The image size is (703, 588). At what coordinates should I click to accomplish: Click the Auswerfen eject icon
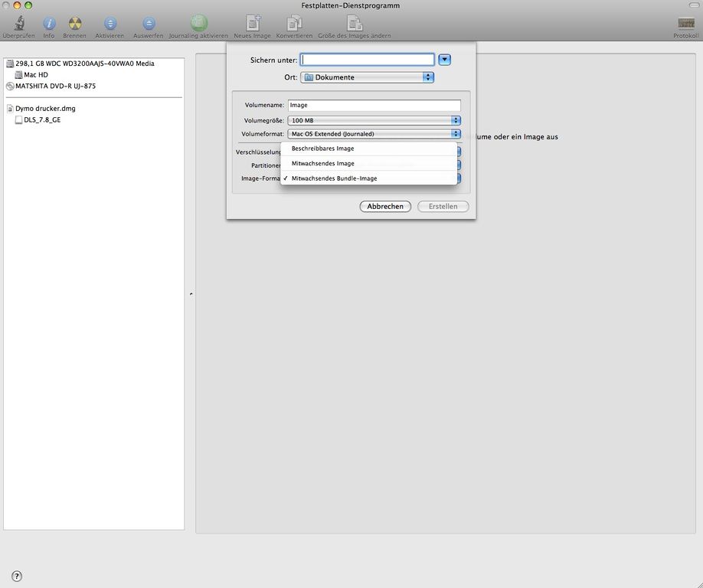click(149, 24)
